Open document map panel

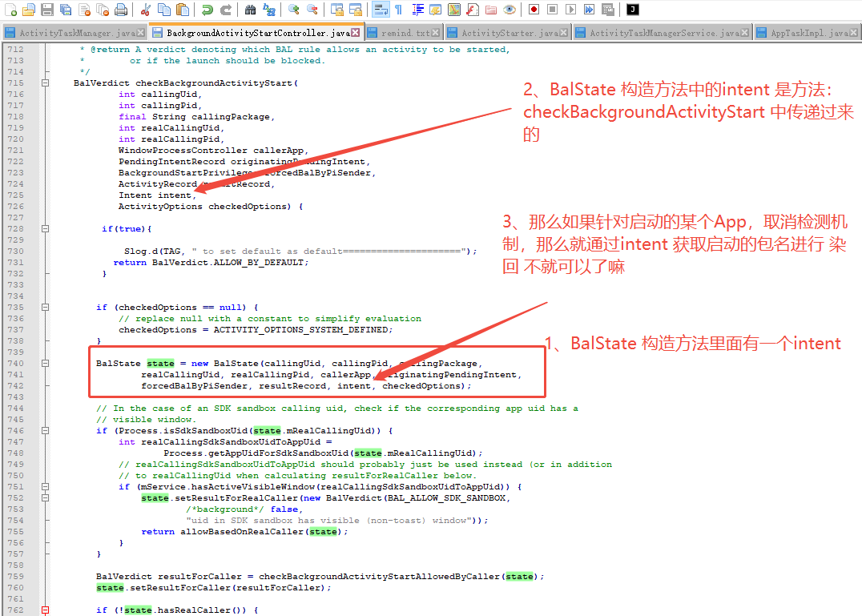[454, 10]
